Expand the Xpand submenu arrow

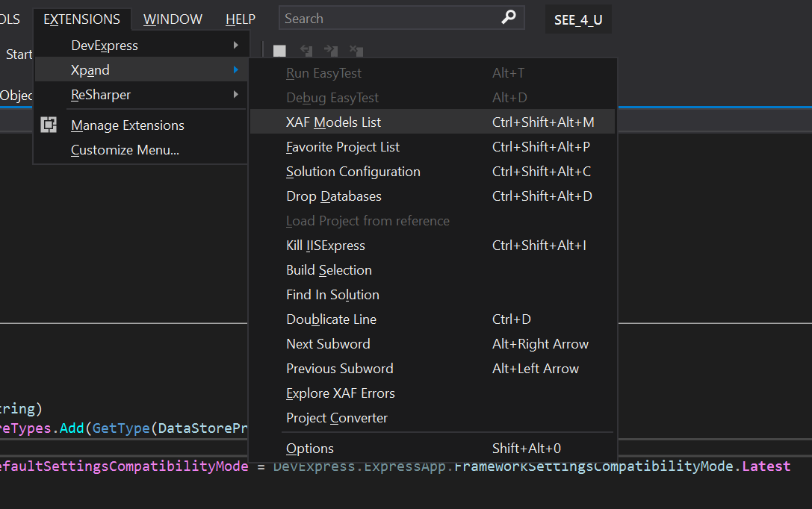pos(235,69)
